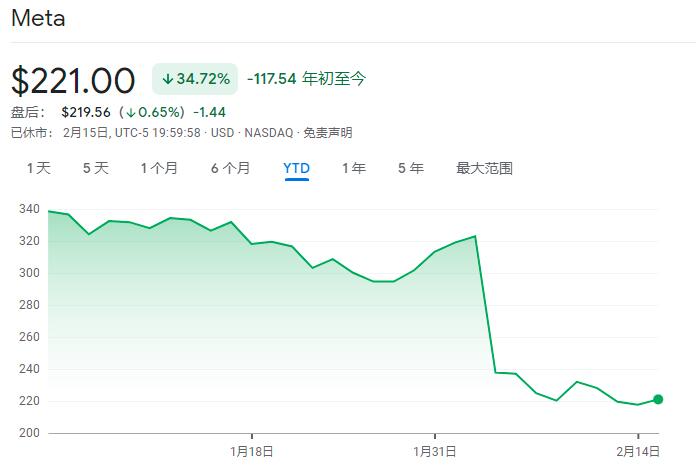Click the down arrow in the 34.72% badge
The image size is (696, 465).
pyautogui.click(x=167, y=78)
